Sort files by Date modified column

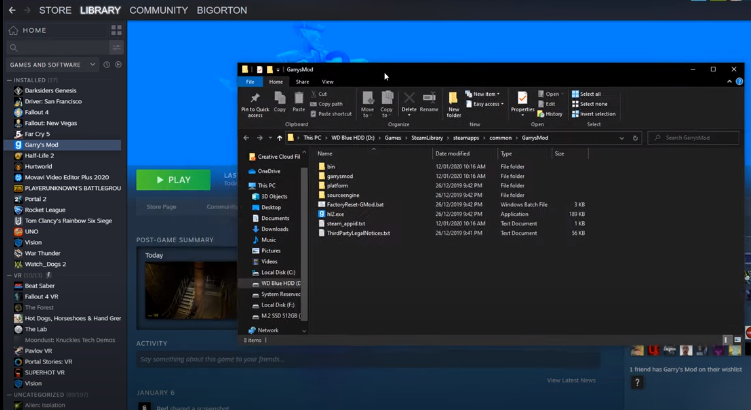453,154
